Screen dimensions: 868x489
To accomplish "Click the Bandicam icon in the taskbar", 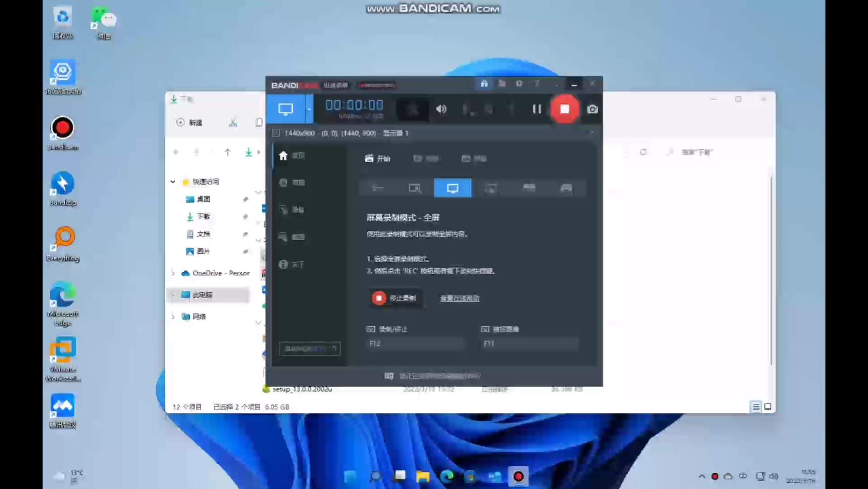I will [x=518, y=476].
